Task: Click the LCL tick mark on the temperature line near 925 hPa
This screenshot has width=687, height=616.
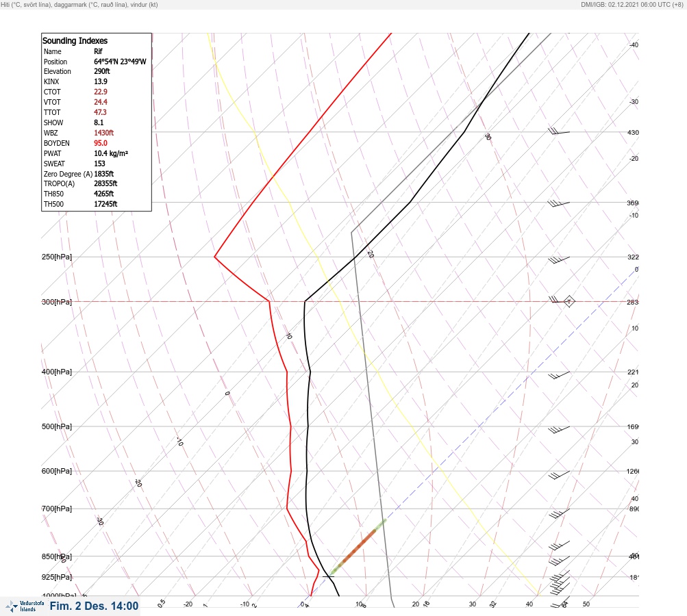Action: (x=329, y=576)
